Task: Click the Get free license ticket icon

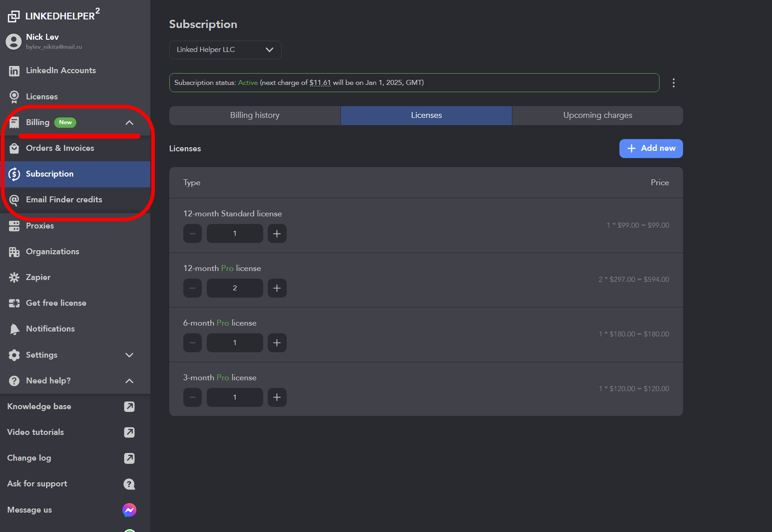Action: (14, 303)
